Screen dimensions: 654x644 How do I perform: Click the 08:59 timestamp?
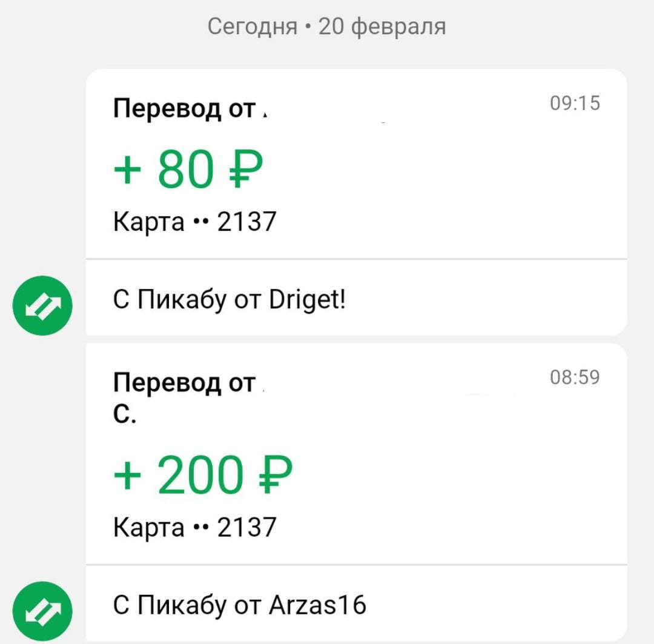click(x=575, y=377)
